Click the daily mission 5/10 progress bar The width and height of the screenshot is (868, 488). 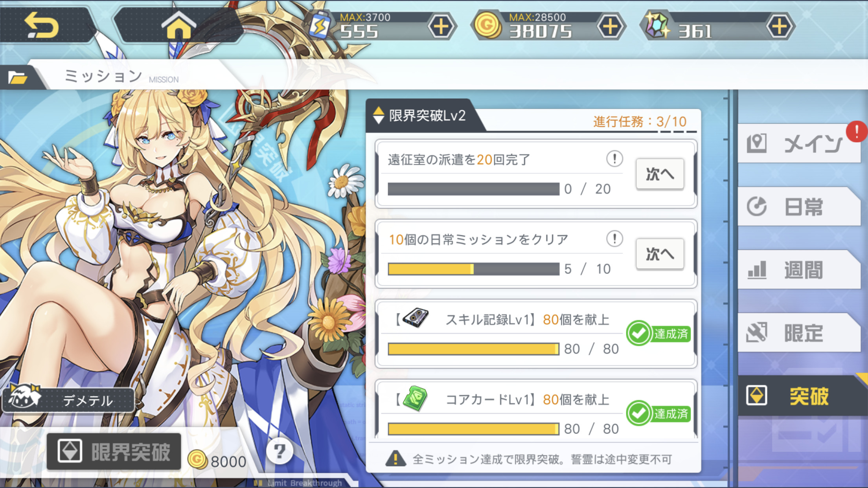[473, 269]
